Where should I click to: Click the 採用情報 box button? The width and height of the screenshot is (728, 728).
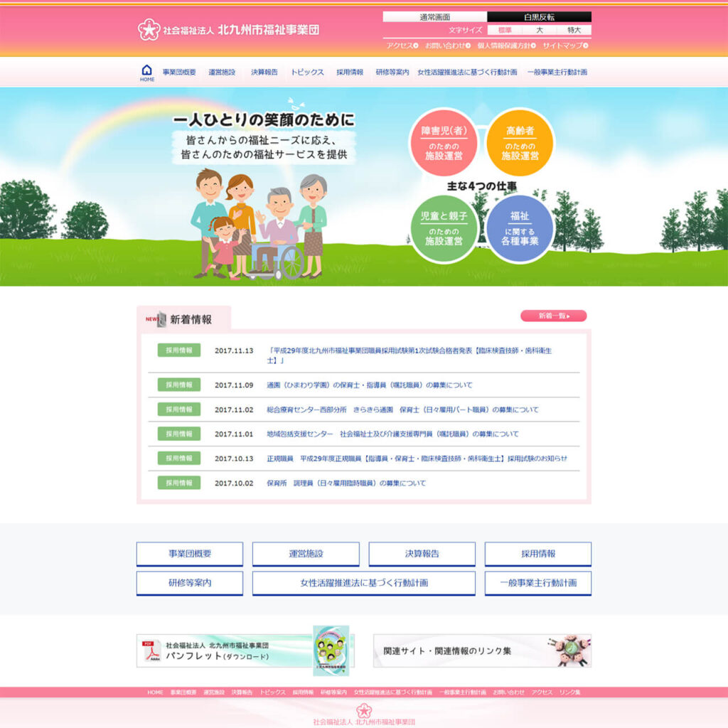tap(537, 554)
